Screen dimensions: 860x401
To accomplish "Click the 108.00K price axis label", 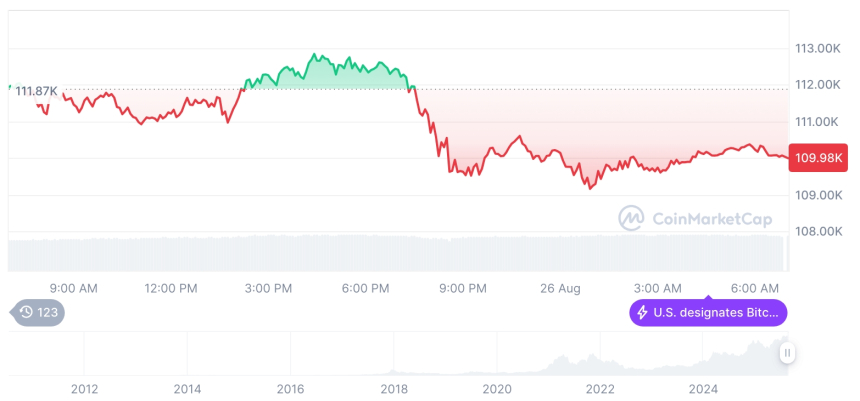I will coord(817,231).
